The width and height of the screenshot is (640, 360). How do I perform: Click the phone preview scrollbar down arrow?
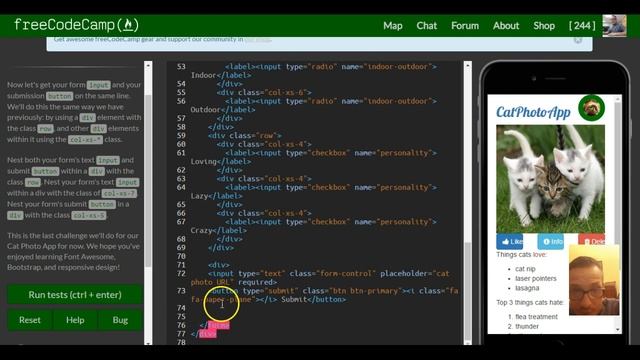618,329
